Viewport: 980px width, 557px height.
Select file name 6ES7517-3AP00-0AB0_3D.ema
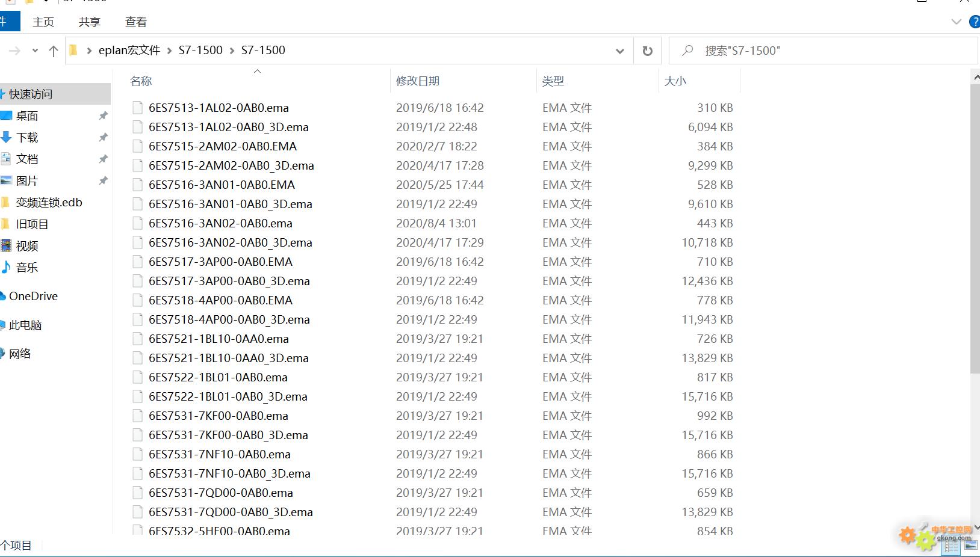(229, 281)
